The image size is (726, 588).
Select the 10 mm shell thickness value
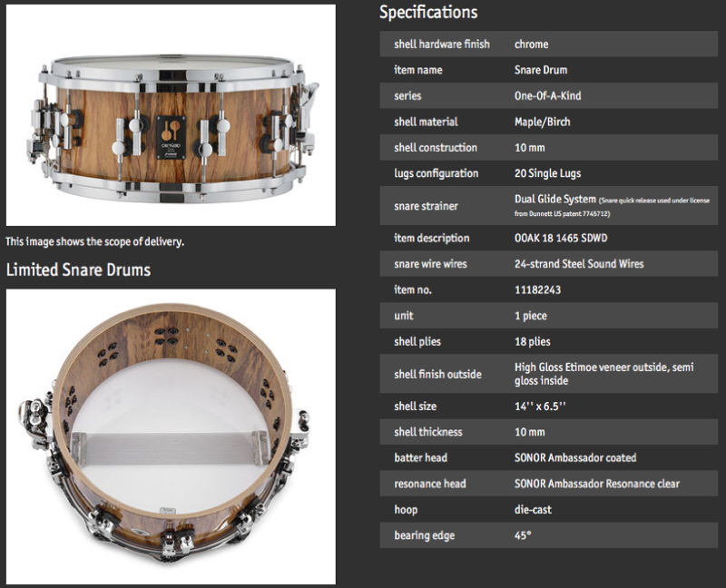click(x=530, y=432)
